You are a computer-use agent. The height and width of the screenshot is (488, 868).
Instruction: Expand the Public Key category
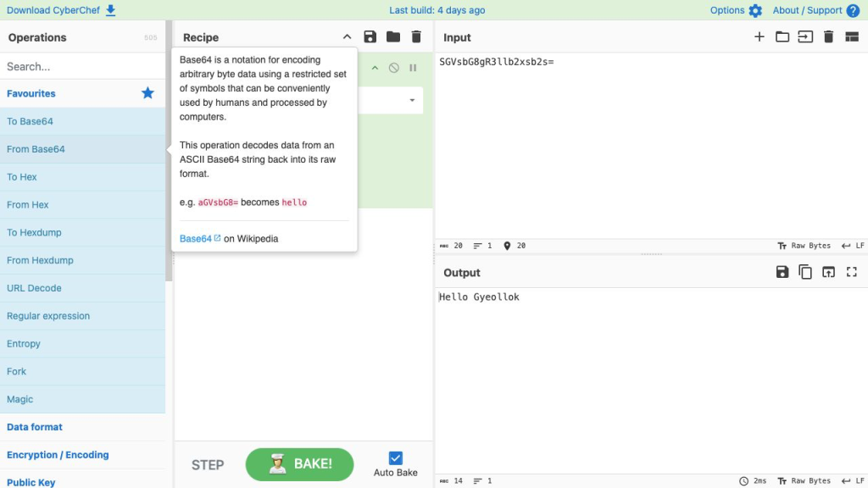coord(82,480)
